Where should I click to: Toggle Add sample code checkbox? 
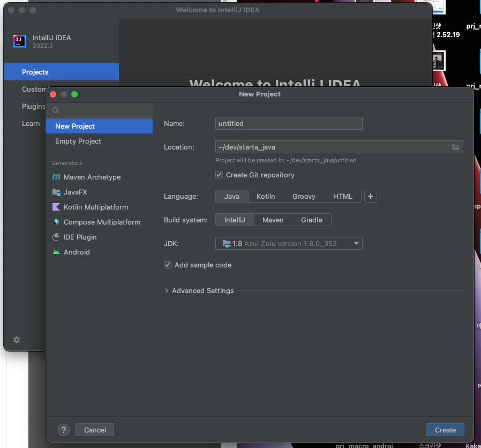pyautogui.click(x=168, y=265)
